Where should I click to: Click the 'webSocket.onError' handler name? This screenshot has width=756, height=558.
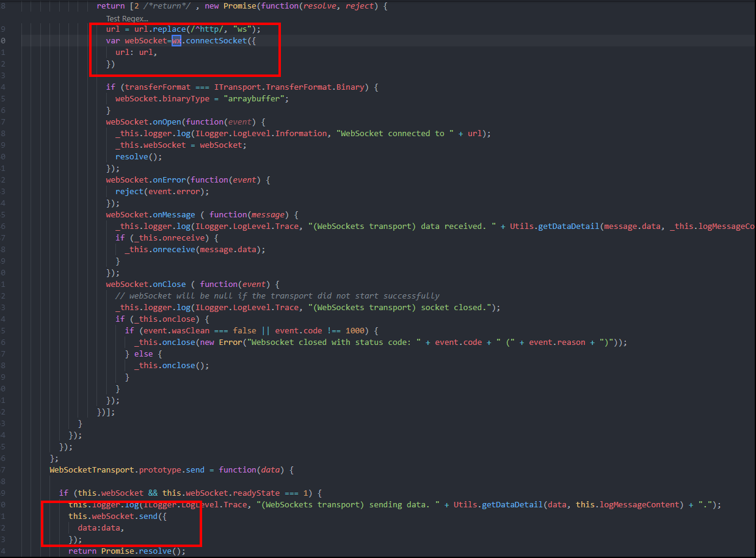tap(146, 179)
